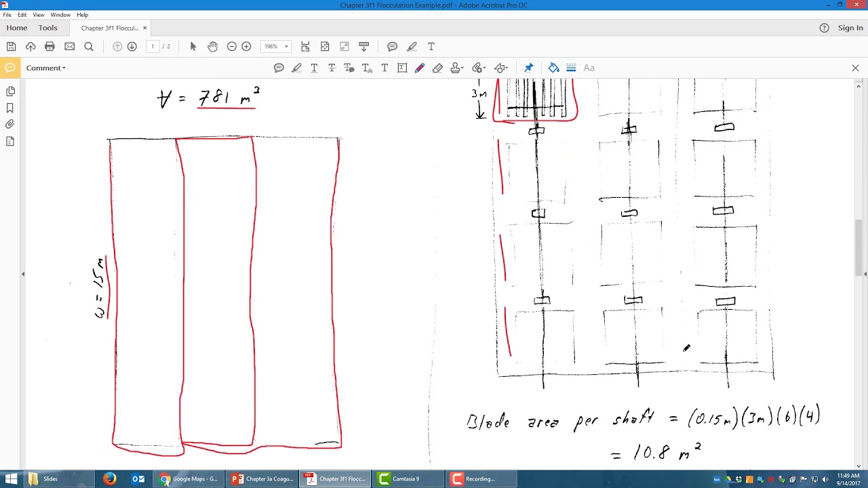Go to previous page arrow

coord(117,47)
